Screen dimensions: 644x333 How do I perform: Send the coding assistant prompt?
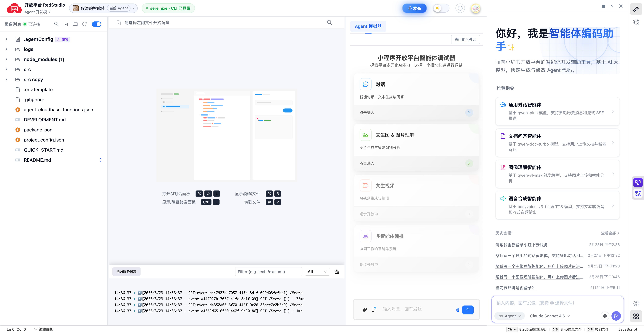pos(616,316)
